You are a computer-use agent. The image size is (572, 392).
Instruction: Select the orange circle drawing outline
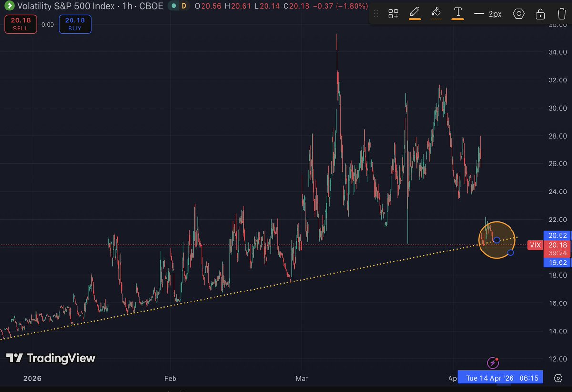click(497, 240)
